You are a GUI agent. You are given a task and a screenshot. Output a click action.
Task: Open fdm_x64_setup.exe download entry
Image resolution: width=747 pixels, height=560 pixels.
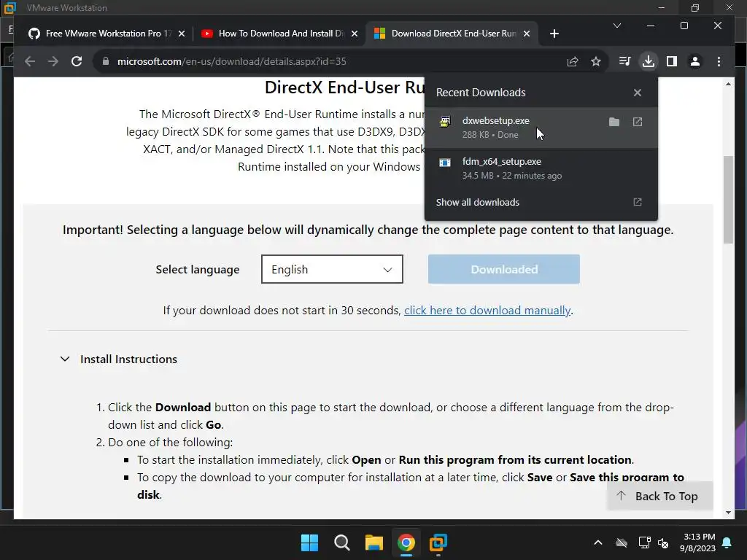(541, 168)
